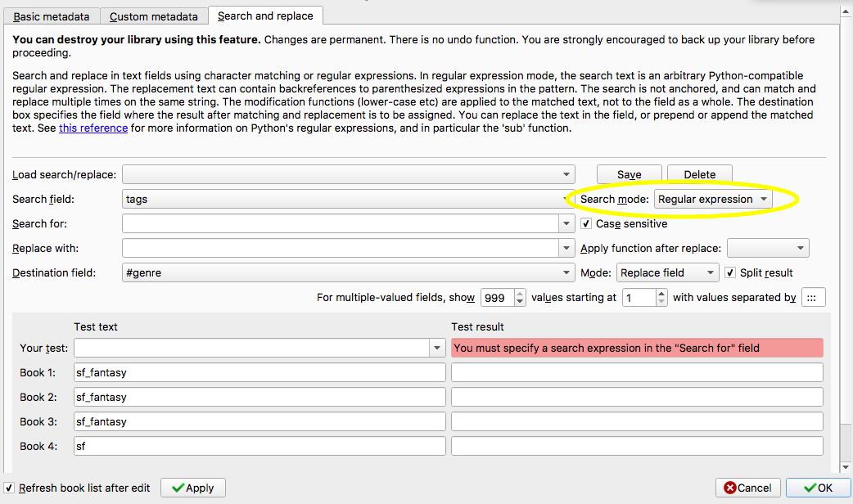
Task: Confirm with the OK button
Action: tap(818, 488)
